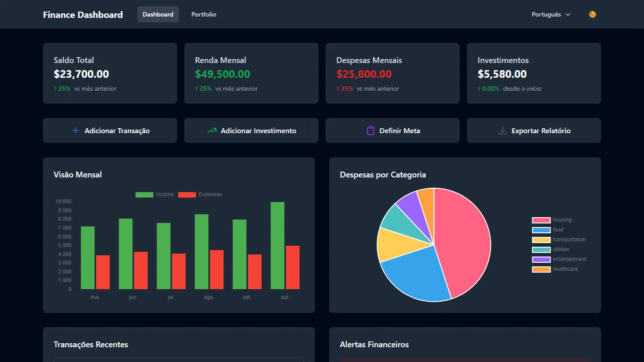Click the Renda Mensal value $49,500.00
644x362 pixels.
[223, 74]
